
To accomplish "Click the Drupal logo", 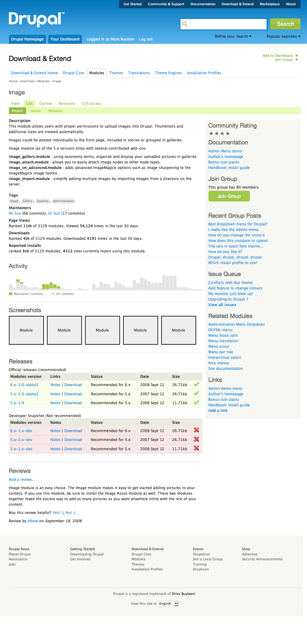I will (x=37, y=20).
